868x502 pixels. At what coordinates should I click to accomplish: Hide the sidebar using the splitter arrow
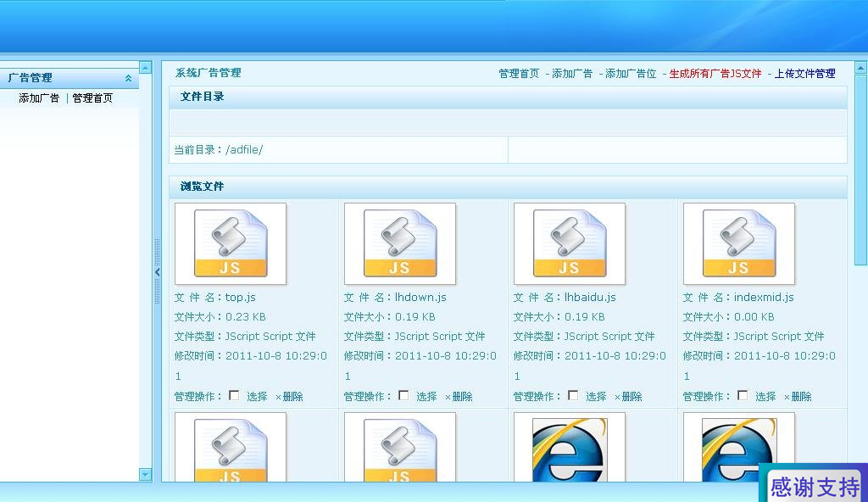[157, 272]
